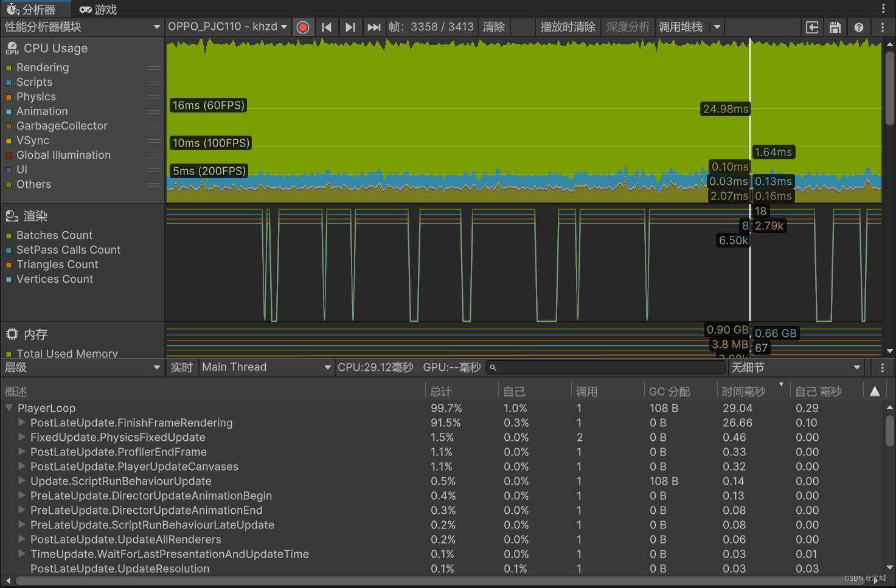Click the 深度分析 button
Image resolution: width=896 pixels, height=588 pixels.
pos(628,27)
